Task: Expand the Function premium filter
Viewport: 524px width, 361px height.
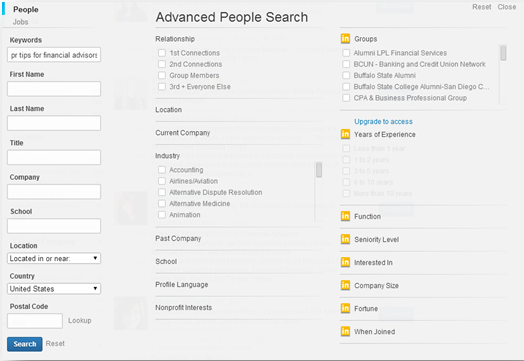Action: click(367, 216)
